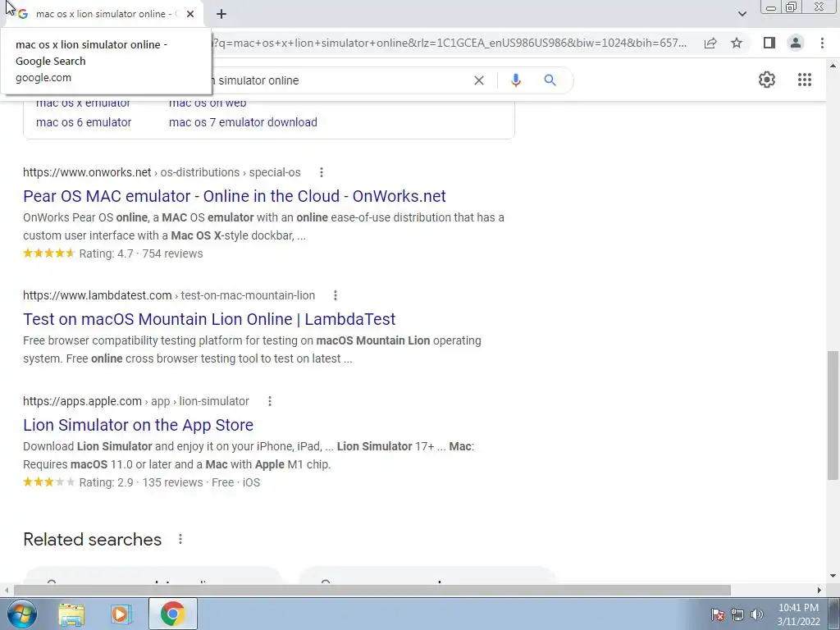
Task: Click the vertical scrollbar down arrow
Action: (x=833, y=577)
